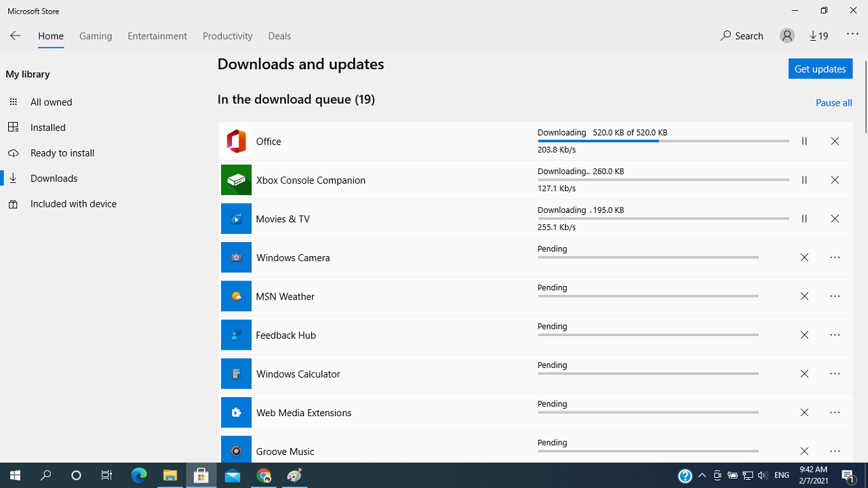Screen dimensions: 868x488
Task: Open the notification center icon
Action: (848, 475)
